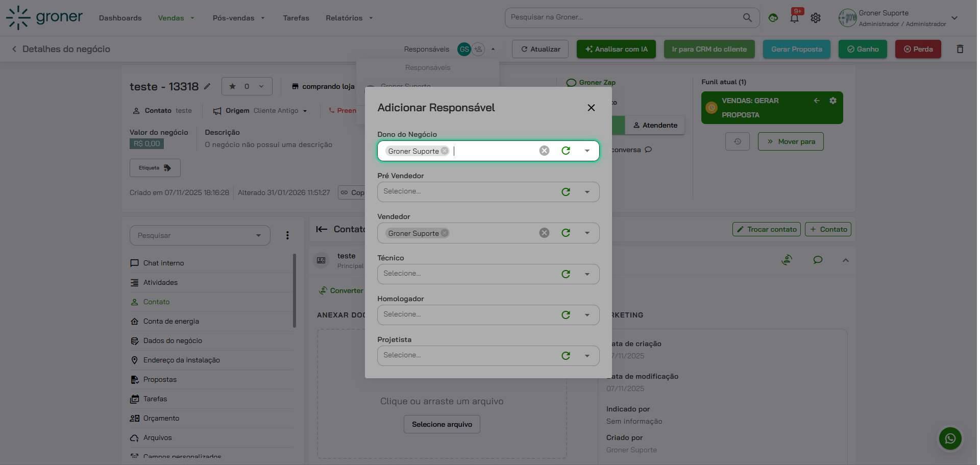Open the Projetista dropdown
The height and width of the screenshot is (465, 980).
coord(587,356)
